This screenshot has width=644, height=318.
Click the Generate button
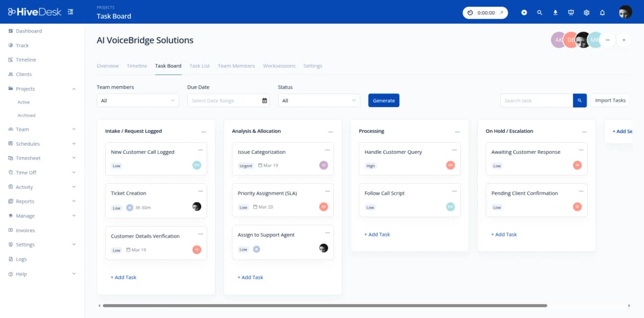(x=383, y=100)
